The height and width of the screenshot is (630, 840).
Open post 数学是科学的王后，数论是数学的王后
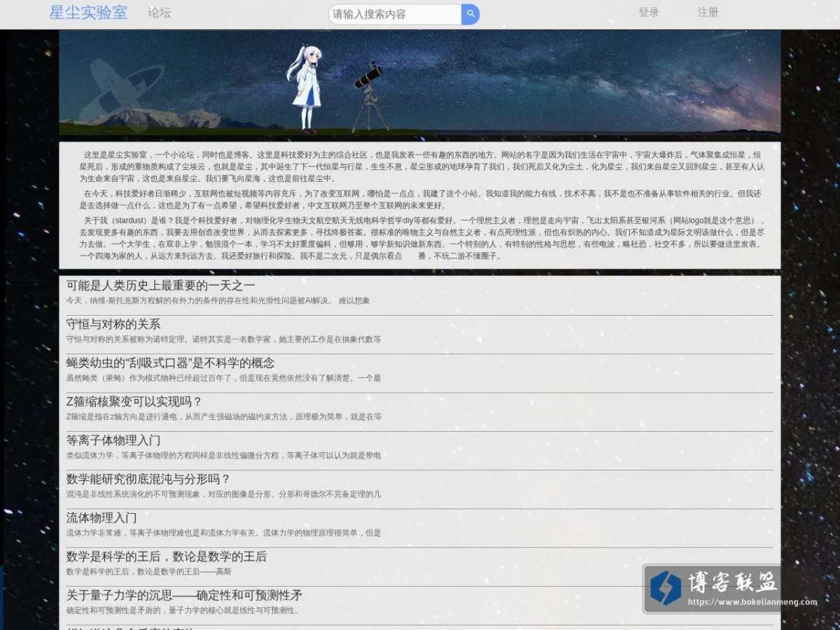click(167, 556)
